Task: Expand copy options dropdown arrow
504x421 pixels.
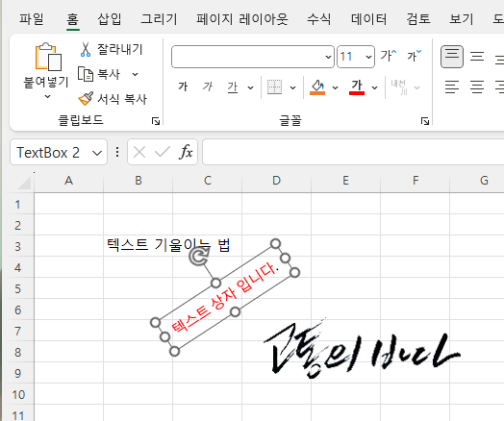Action: point(135,75)
